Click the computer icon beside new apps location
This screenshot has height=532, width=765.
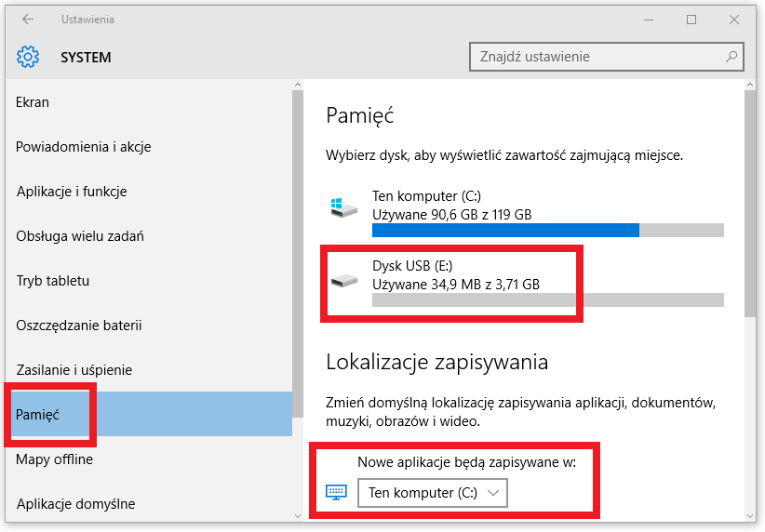coord(336,492)
